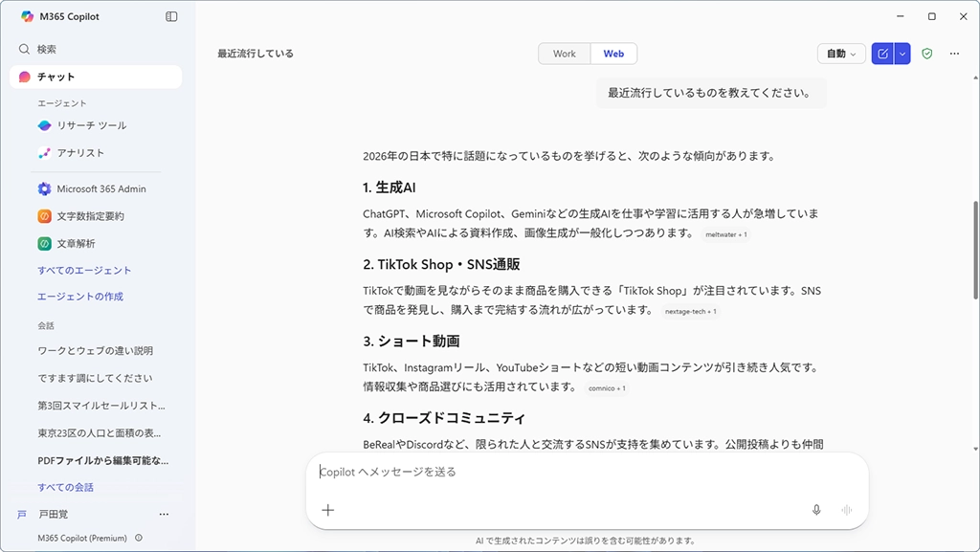Minimize the M365 Copilot window

(x=900, y=16)
